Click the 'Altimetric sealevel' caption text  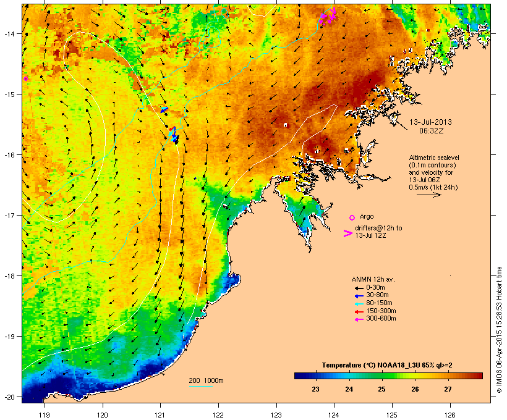(434, 157)
